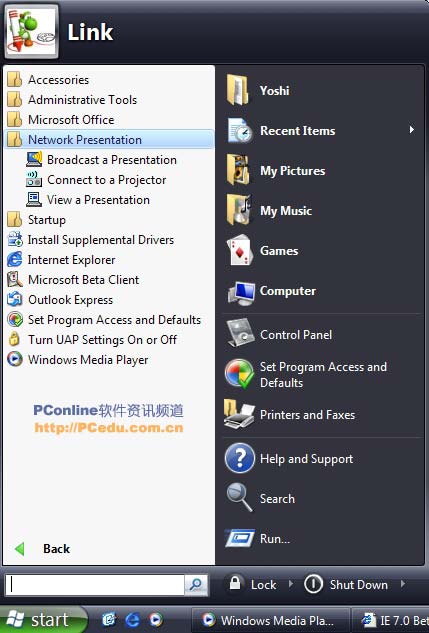Viewport: 429px width, 633px height.
Task: Click the Search magnifying glass icon in right pane
Action: [x=239, y=498]
